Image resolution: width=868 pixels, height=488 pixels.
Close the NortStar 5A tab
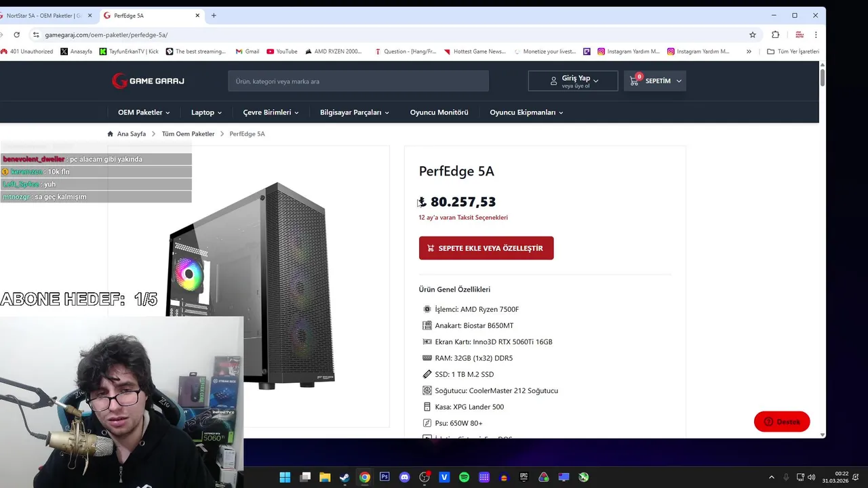(x=90, y=16)
